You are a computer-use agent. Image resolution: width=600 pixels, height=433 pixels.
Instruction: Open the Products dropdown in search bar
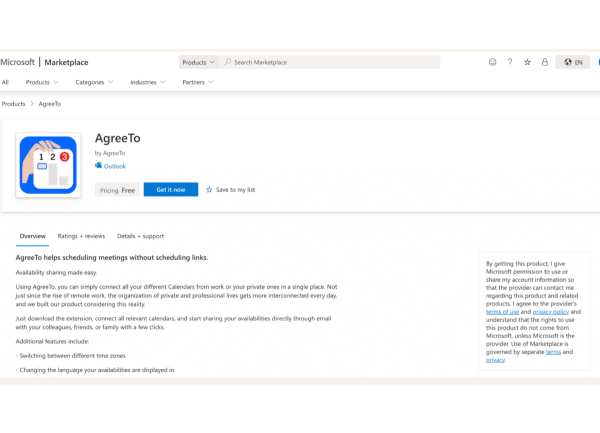[x=198, y=62]
